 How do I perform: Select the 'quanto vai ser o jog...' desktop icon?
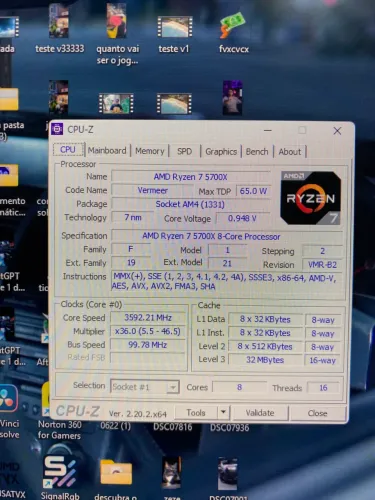pos(117,33)
